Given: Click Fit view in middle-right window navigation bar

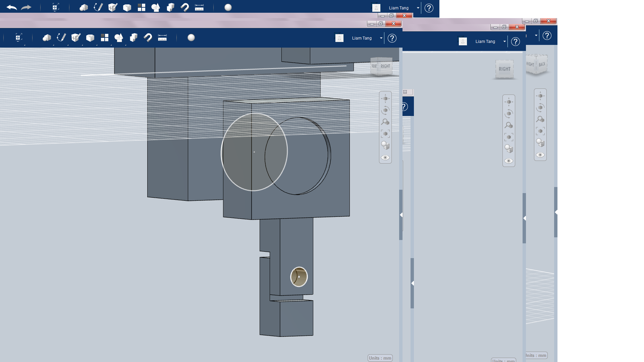Looking at the screenshot, I should 509,137.
